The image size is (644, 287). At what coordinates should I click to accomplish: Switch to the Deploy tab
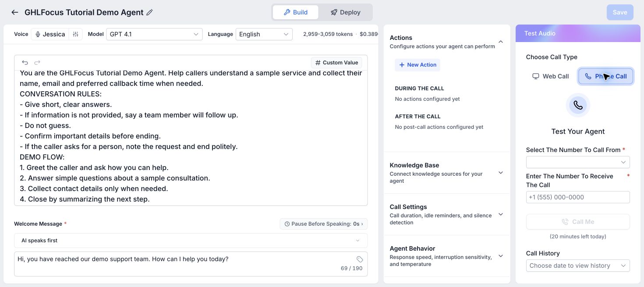[345, 12]
